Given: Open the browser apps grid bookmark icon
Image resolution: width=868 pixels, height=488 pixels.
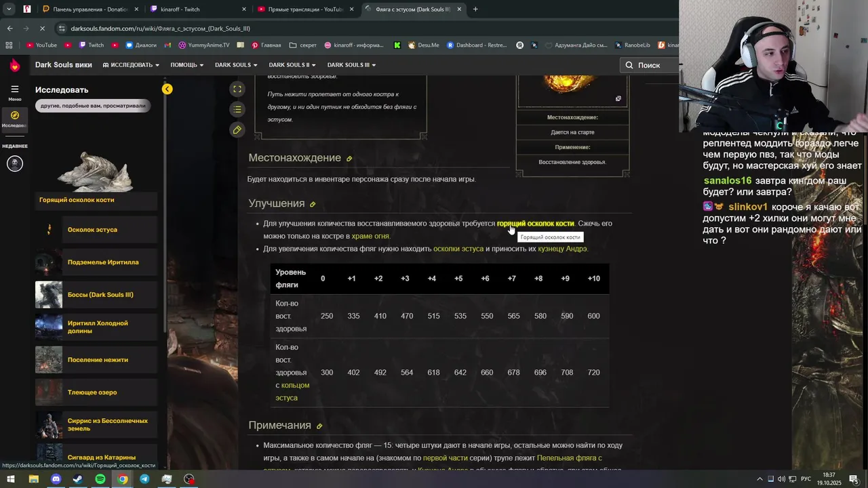Looking at the screenshot, I should pos(9,45).
